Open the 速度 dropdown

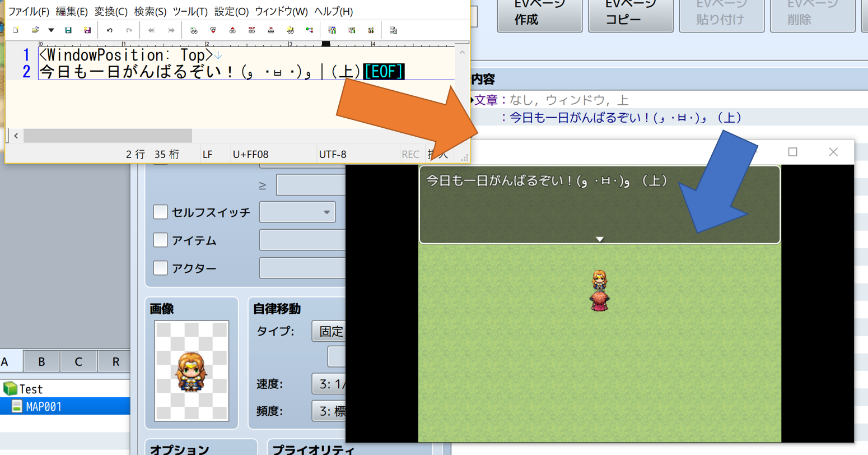click(x=329, y=384)
